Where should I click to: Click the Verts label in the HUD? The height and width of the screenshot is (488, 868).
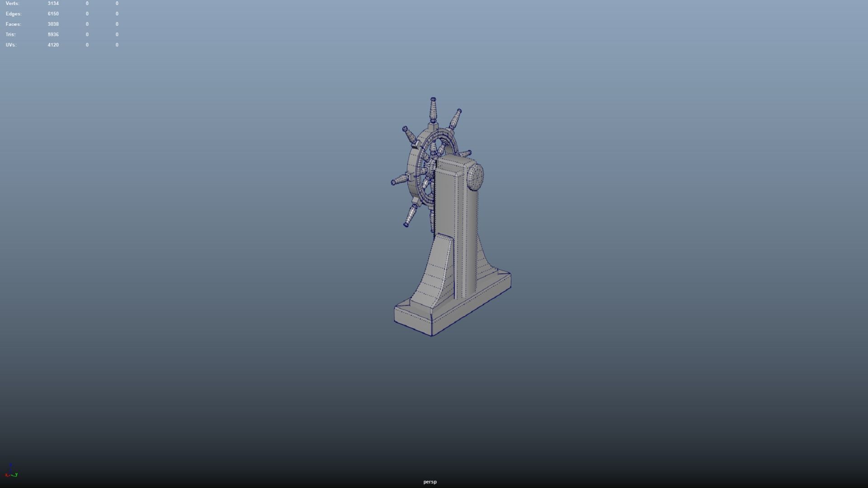point(12,3)
